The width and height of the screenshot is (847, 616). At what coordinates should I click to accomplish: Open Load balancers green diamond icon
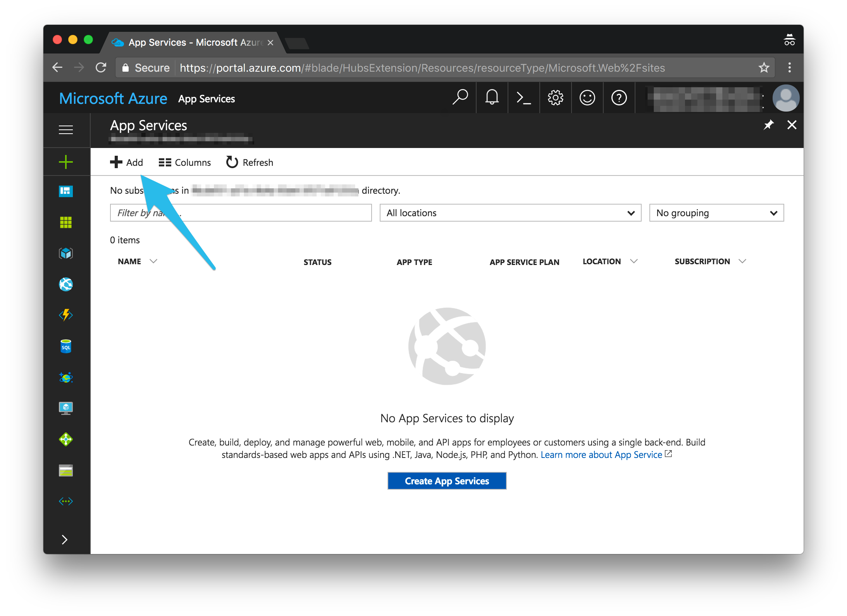(x=66, y=439)
